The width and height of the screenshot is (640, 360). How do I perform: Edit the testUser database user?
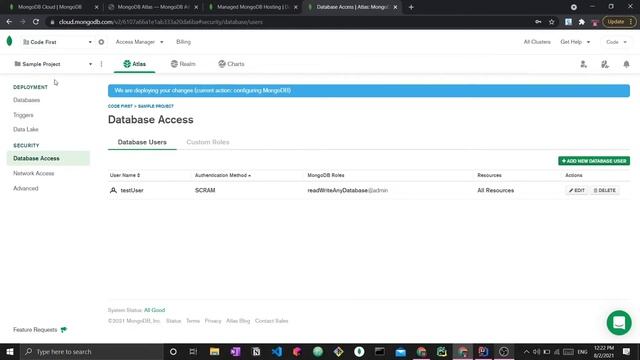tap(577, 190)
